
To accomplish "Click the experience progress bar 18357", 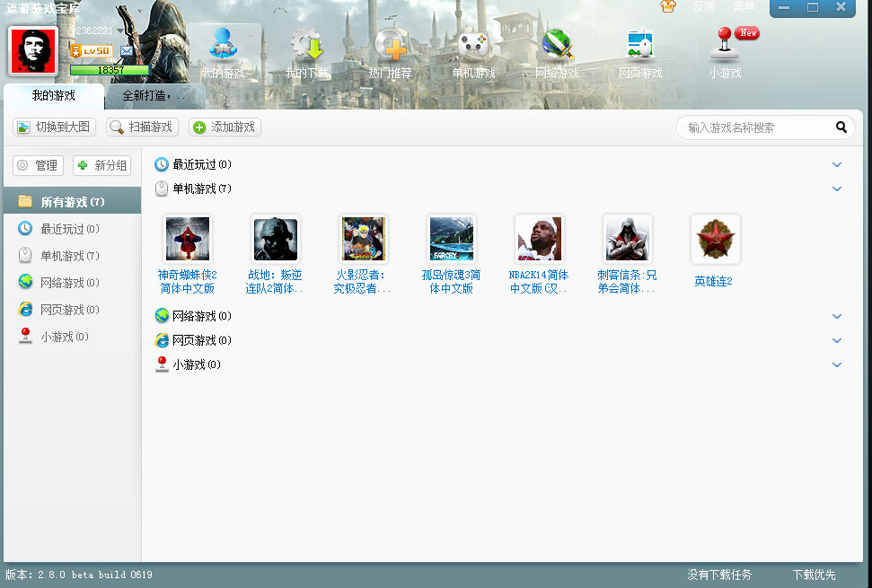I will pyautogui.click(x=110, y=70).
